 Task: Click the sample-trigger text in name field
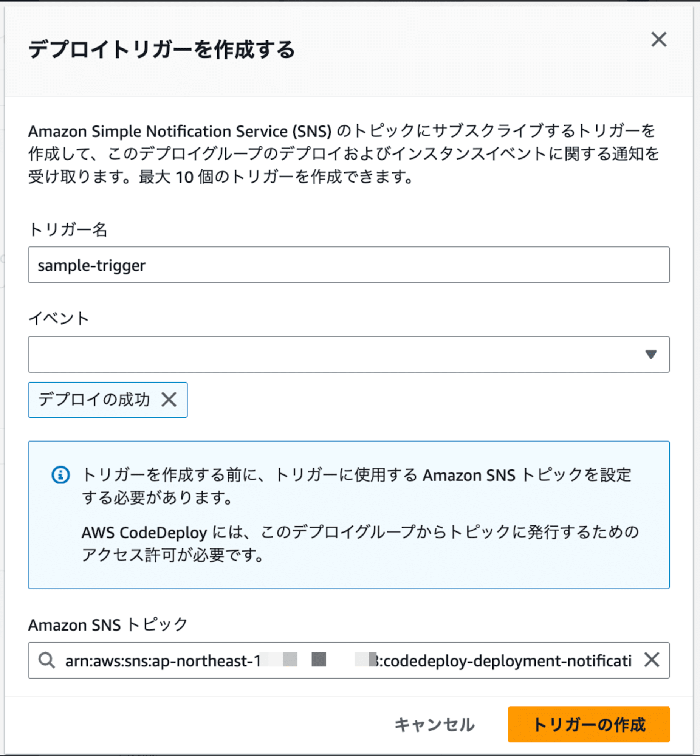92,265
